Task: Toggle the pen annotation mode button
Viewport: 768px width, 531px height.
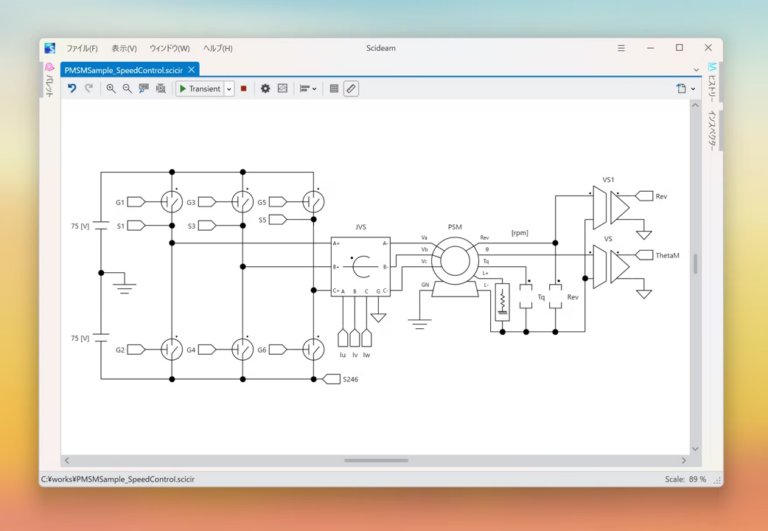Action: tap(350, 88)
